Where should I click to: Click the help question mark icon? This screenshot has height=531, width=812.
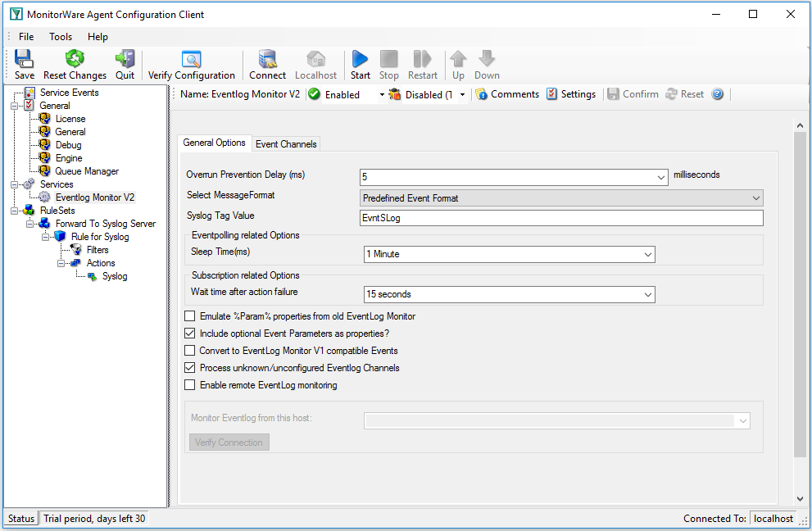coord(718,94)
